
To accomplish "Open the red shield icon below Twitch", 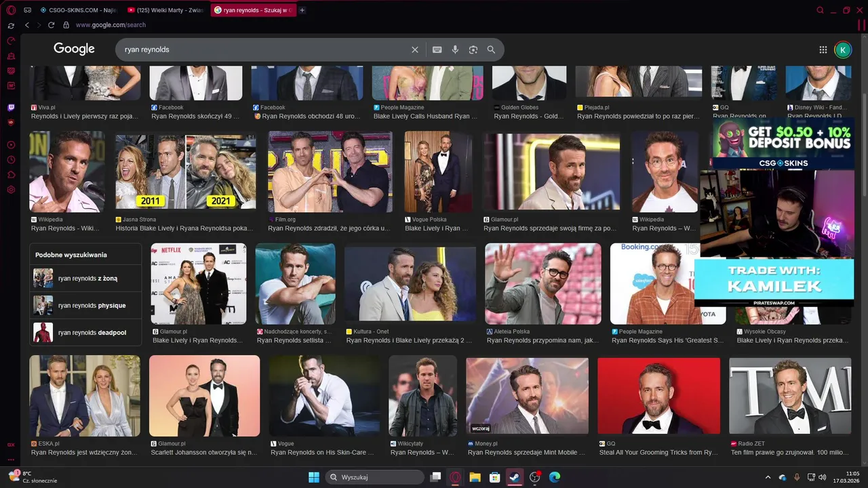I will [x=11, y=123].
